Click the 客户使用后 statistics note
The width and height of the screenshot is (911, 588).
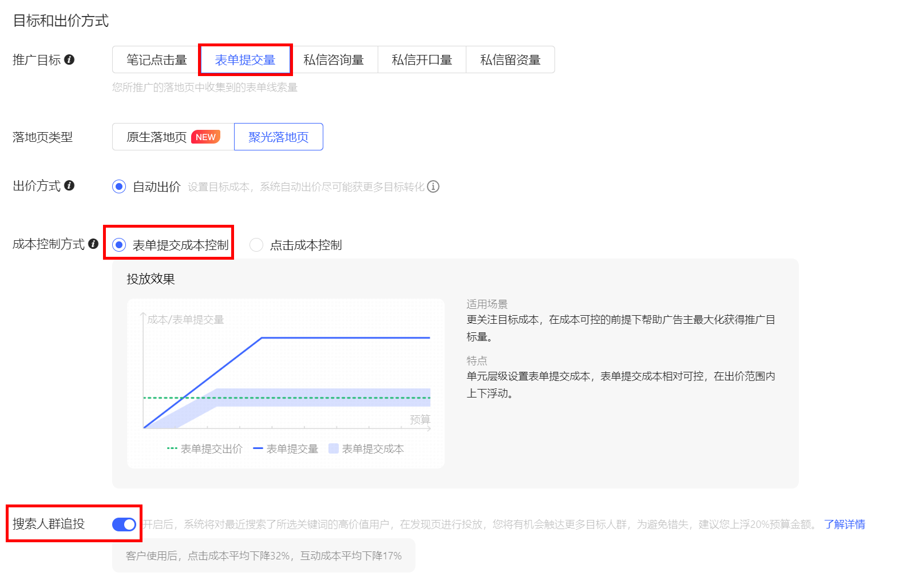click(264, 555)
